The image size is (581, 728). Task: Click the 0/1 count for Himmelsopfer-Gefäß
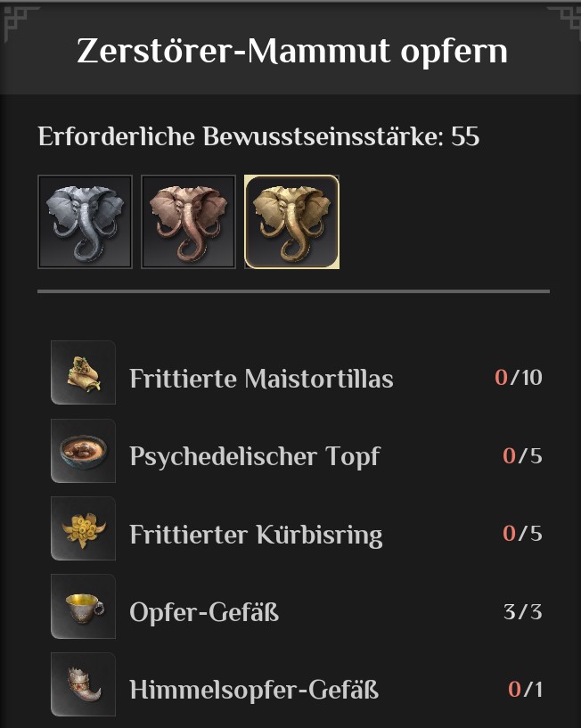(525, 690)
